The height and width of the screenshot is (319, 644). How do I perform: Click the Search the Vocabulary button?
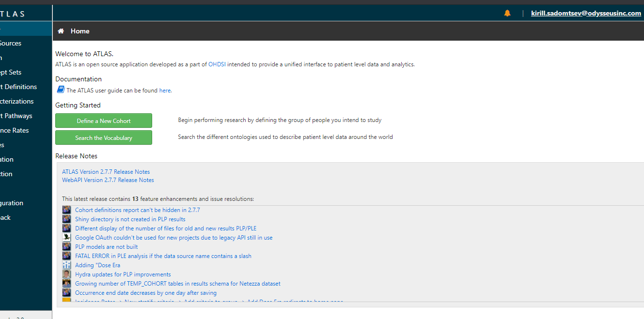[x=103, y=137]
